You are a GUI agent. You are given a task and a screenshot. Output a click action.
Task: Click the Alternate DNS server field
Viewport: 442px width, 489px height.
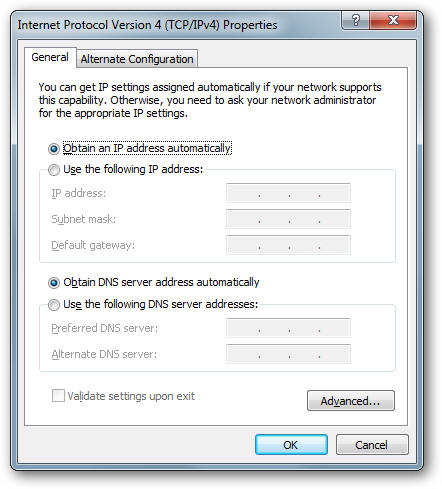tap(288, 354)
